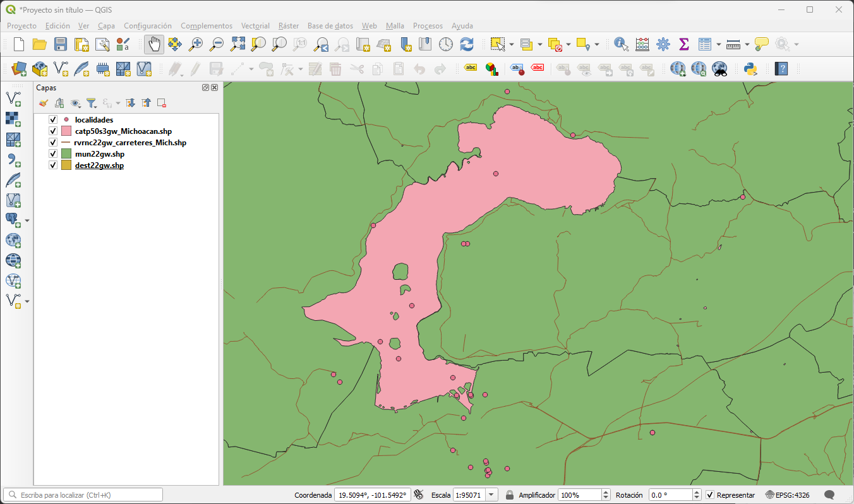
Task: Create a new blank project
Action: [19, 44]
